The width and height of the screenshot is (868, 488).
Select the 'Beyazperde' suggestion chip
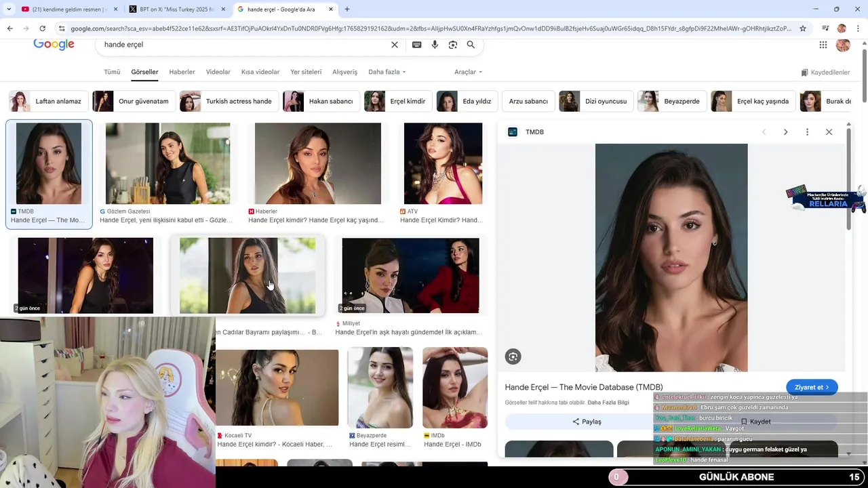click(672, 101)
